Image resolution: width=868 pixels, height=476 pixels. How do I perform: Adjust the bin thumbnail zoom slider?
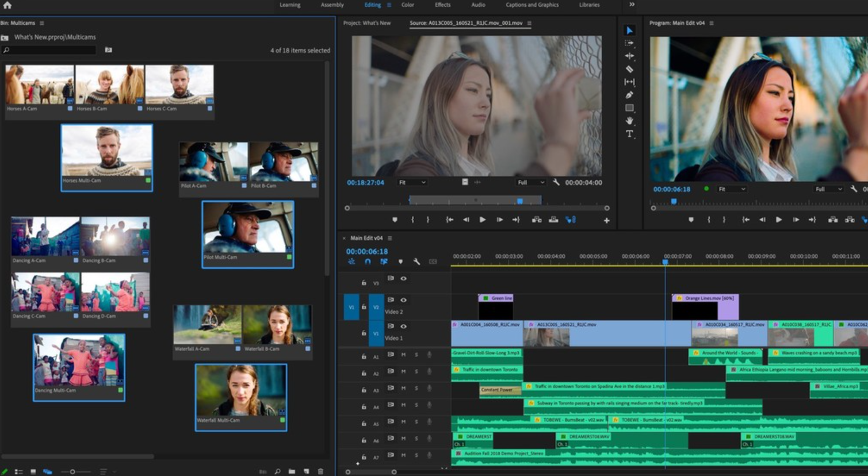click(77, 471)
